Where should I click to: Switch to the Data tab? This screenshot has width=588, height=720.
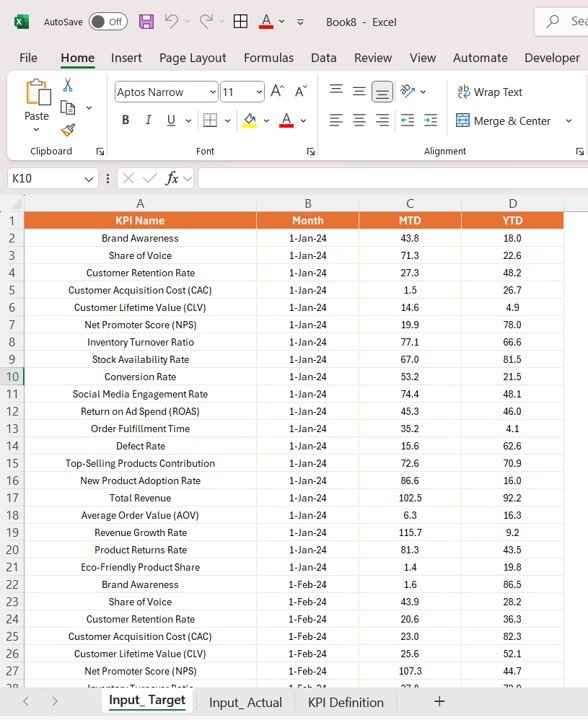[x=324, y=58]
